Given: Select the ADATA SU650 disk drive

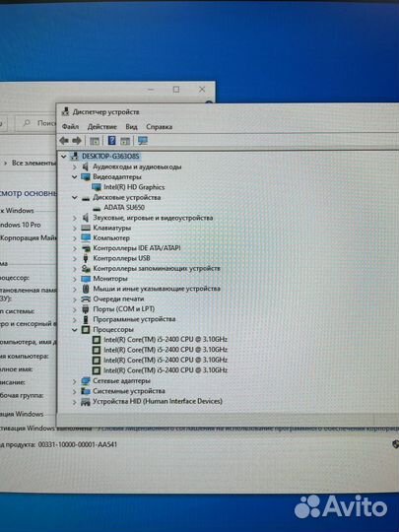Looking at the screenshot, I should 124,207.
